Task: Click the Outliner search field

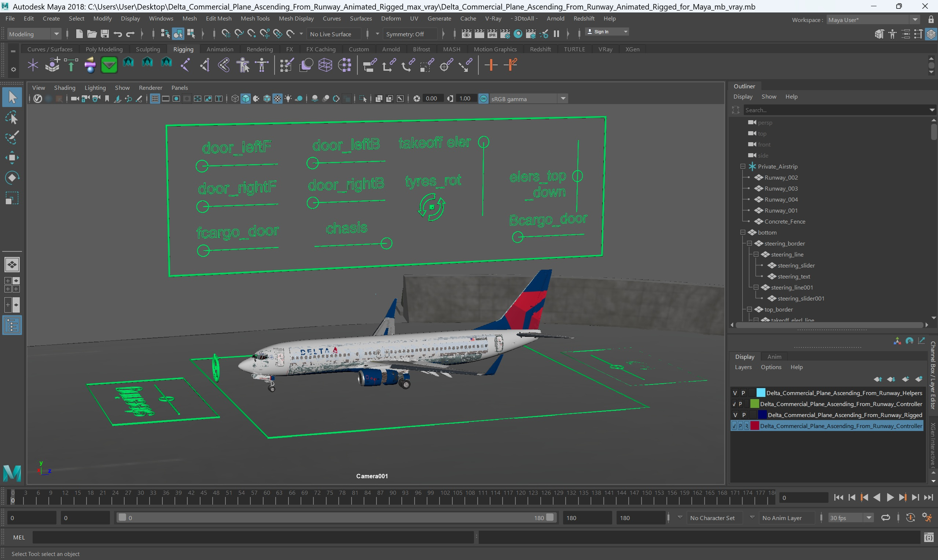Action: [x=837, y=110]
